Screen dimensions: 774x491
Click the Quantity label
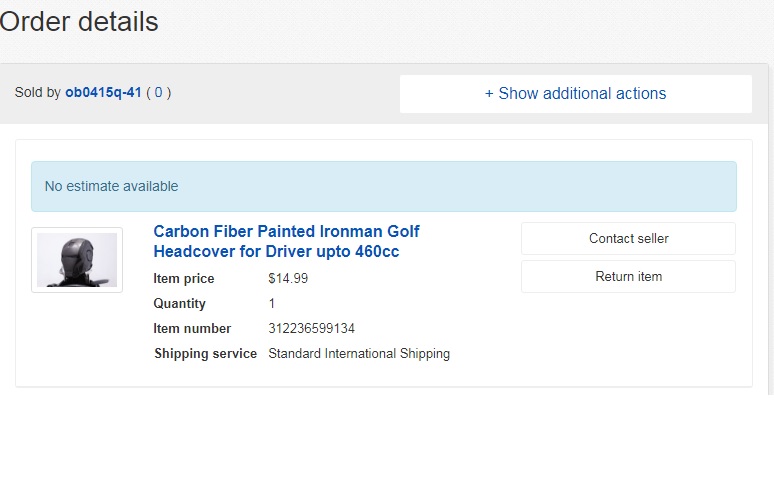click(180, 304)
